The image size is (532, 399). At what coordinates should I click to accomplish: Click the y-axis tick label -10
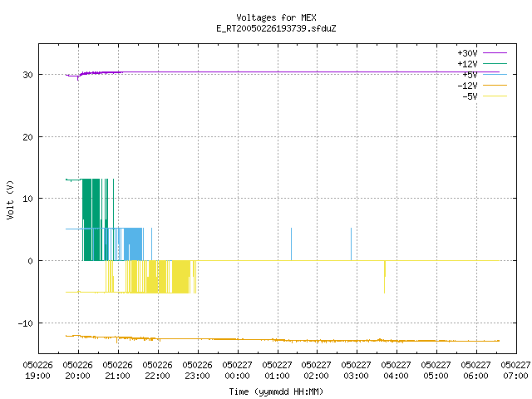pyautogui.click(x=26, y=323)
